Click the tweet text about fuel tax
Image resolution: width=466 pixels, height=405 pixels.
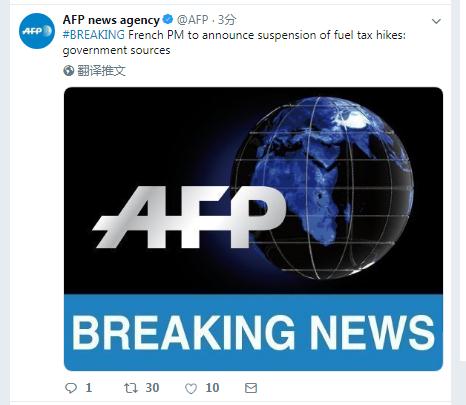pos(234,42)
